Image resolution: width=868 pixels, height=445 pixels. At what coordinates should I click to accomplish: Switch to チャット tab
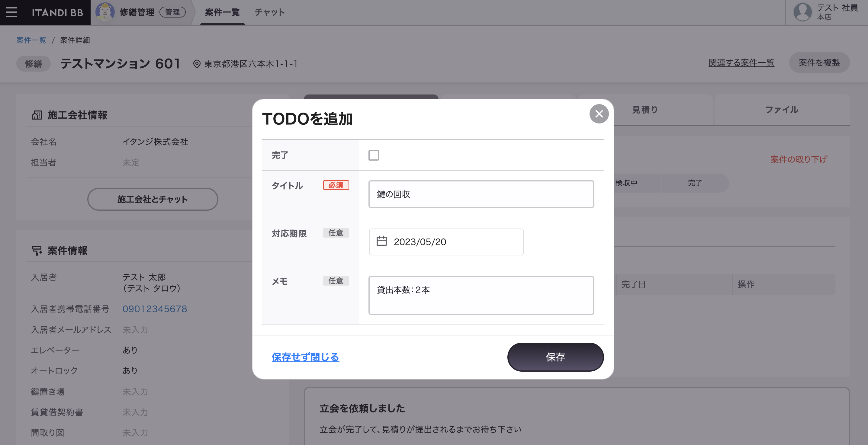[x=270, y=12]
